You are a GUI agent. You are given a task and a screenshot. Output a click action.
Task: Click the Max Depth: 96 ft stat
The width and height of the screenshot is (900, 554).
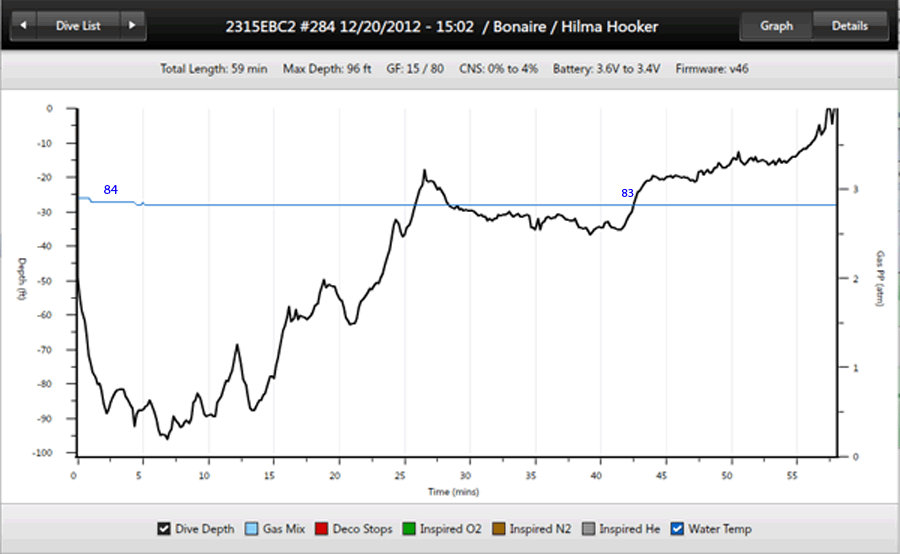point(326,69)
